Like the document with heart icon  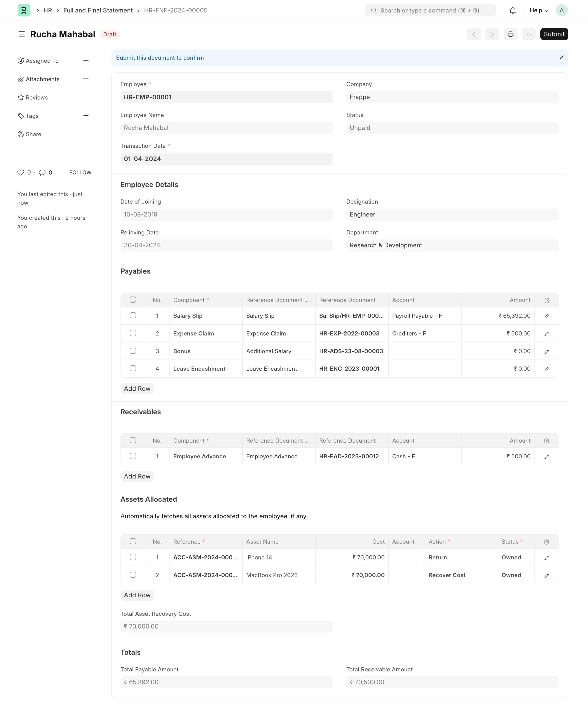click(x=21, y=172)
